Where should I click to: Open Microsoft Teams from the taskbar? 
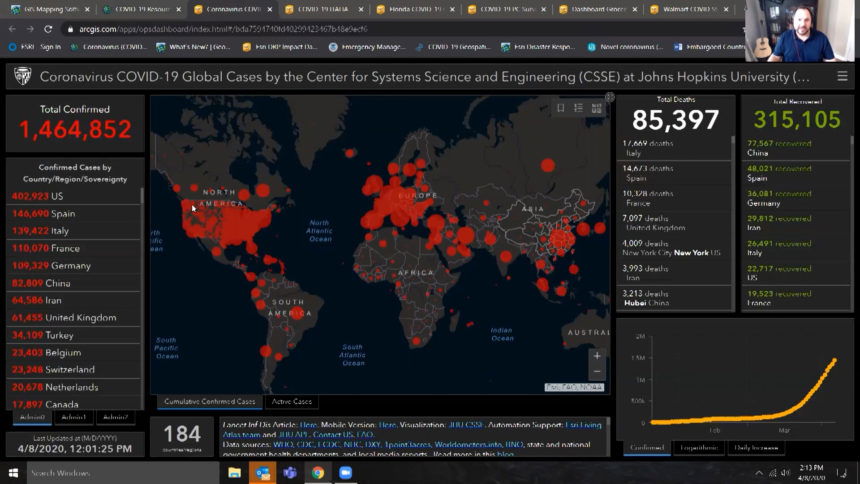tap(290, 473)
